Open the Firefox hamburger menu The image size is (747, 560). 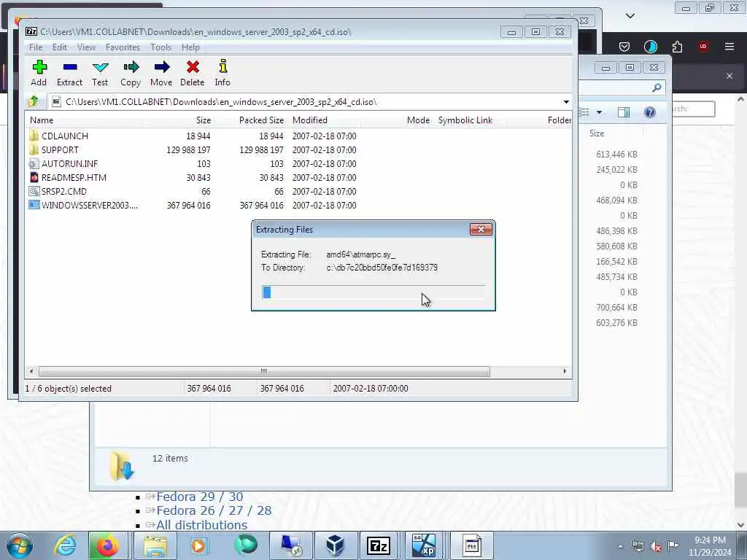click(x=729, y=46)
